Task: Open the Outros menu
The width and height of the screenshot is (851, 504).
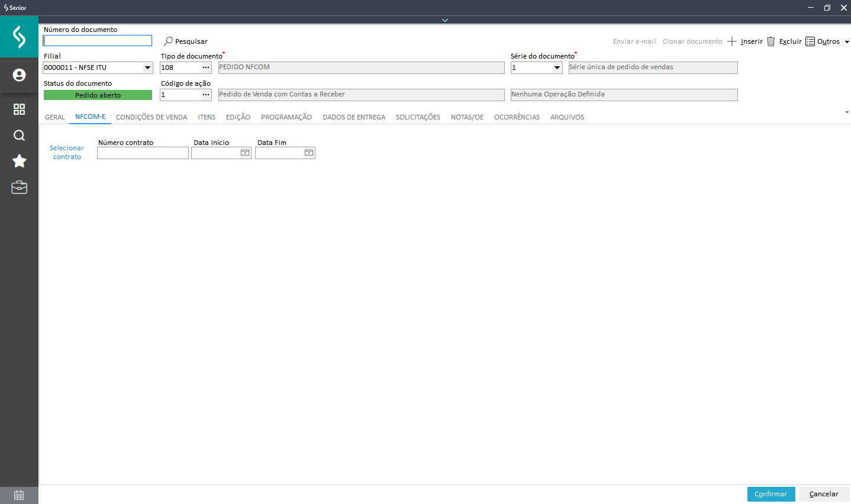Action: pyautogui.click(x=827, y=41)
